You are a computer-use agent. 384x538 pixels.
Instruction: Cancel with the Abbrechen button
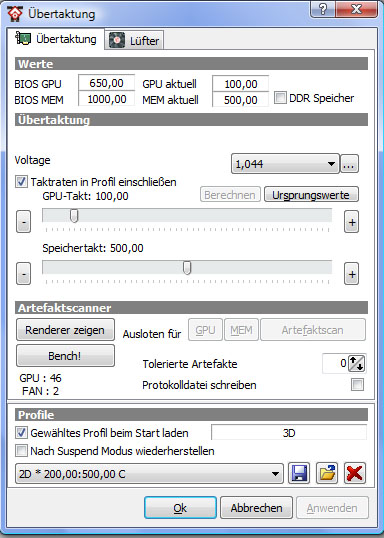(256, 508)
